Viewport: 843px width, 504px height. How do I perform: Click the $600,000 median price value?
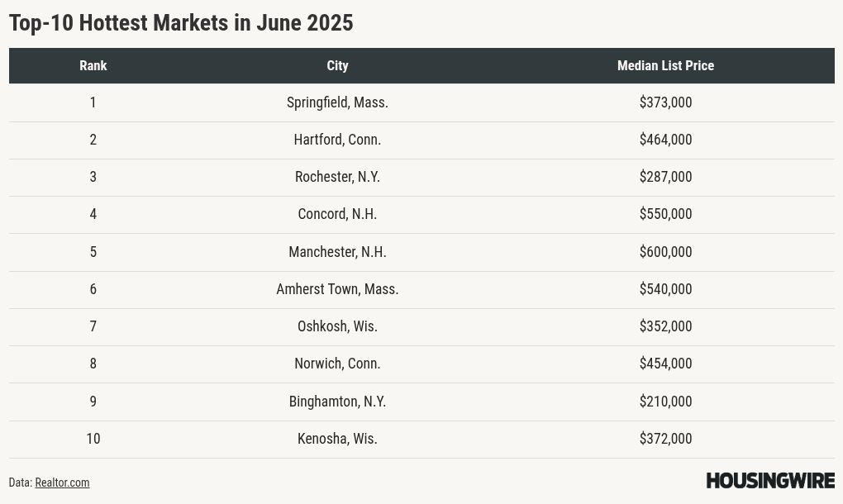click(x=665, y=252)
